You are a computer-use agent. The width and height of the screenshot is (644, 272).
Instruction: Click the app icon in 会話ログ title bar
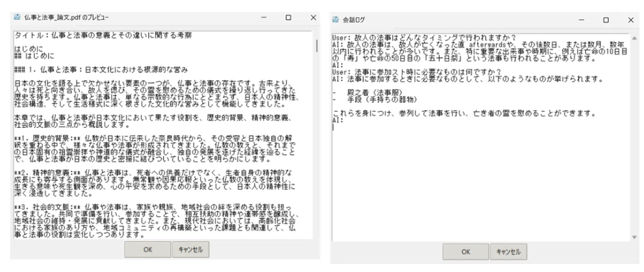[x=335, y=20]
